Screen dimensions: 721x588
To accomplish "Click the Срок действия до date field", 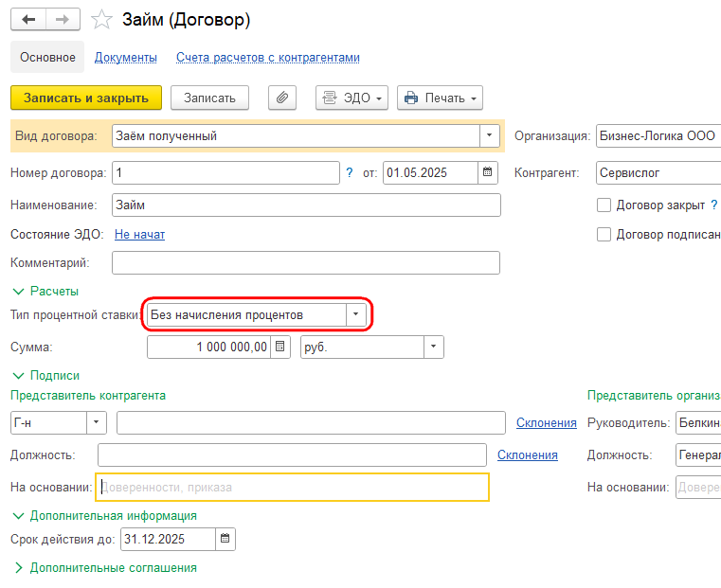I will point(168,539).
